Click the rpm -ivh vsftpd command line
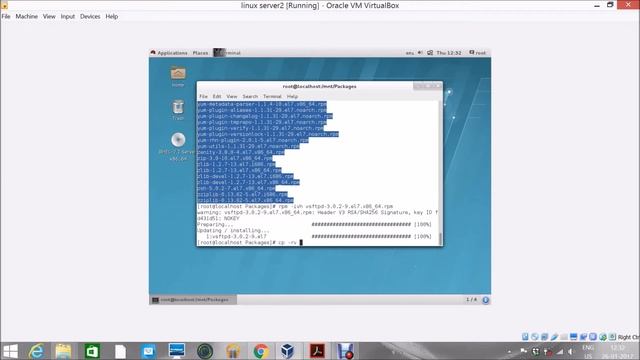This screenshot has width=640, height=360. click(295, 207)
